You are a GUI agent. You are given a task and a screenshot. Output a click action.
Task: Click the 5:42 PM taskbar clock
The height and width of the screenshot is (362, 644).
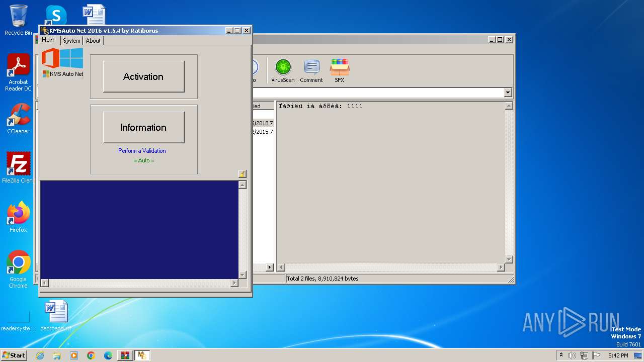tap(618, 355)
